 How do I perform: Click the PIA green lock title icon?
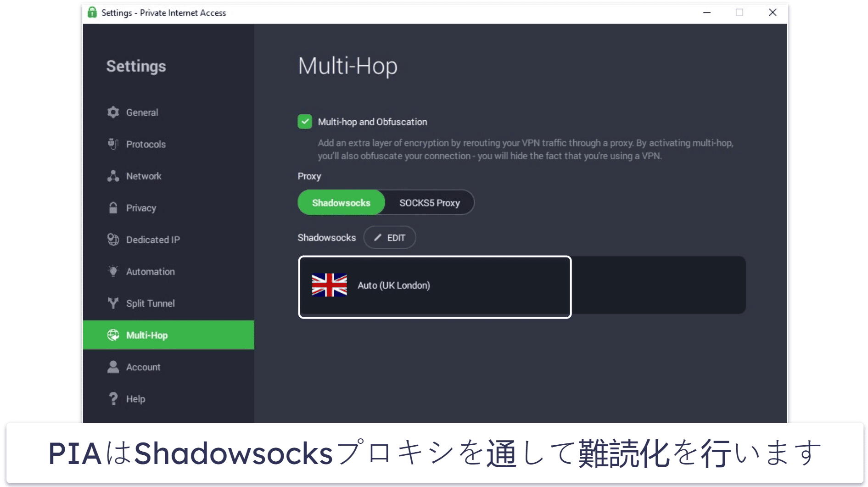pyautogui.click(x=92, y=12)
